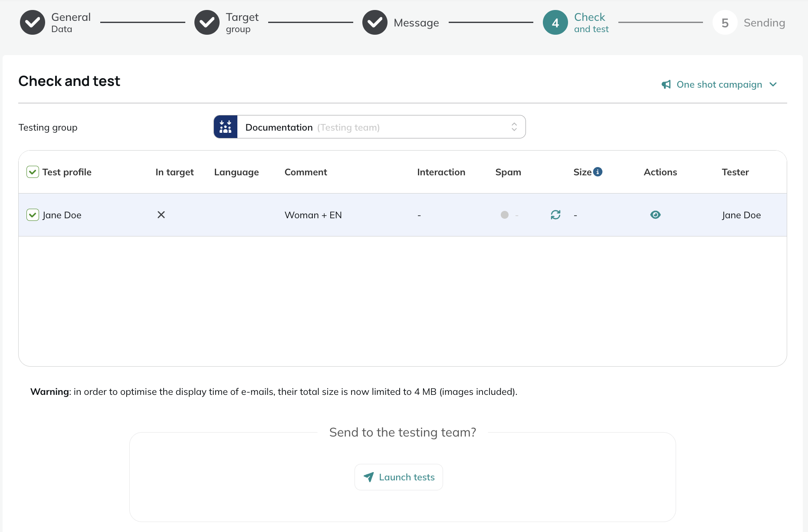Image resolution: width=808 pixels, height=532 pixels.
Task: Click the Comment column header
Action: [305, 172]
